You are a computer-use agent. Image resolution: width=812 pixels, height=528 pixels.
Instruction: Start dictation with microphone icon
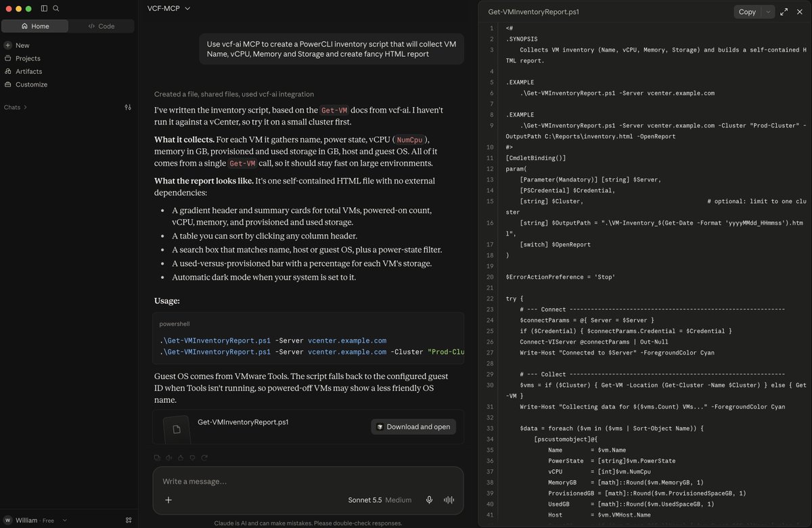(429, 500)
